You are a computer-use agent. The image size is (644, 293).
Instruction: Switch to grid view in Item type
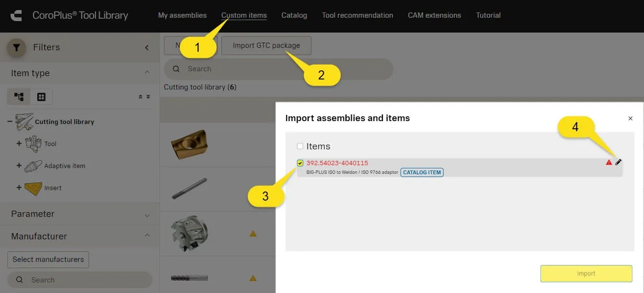41,97
